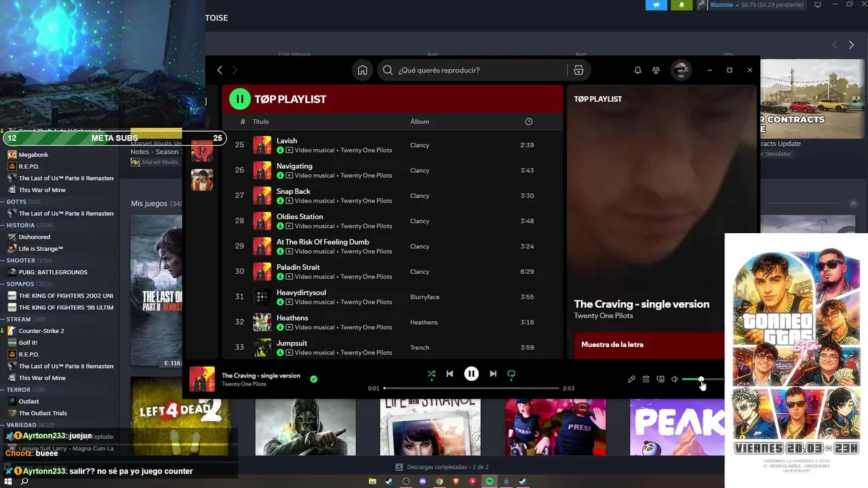Click Steam news carousel next arrow

851,45
